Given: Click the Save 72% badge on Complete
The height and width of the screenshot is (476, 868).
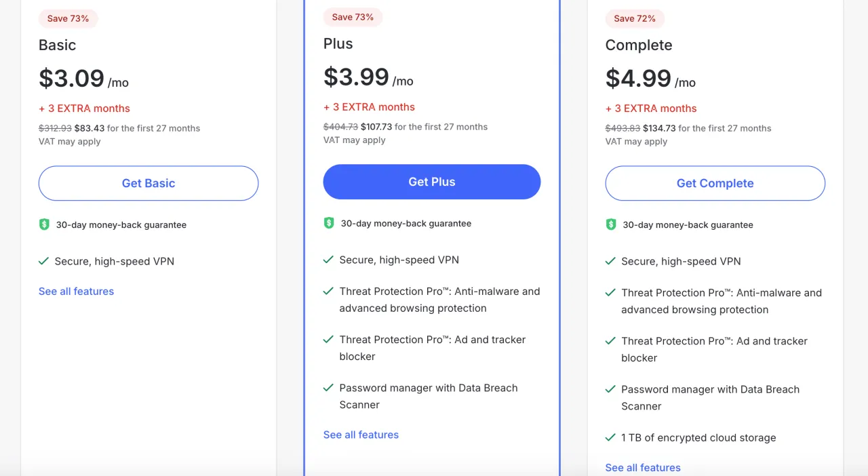Looking at the screenshot, I should pos(635,18).
